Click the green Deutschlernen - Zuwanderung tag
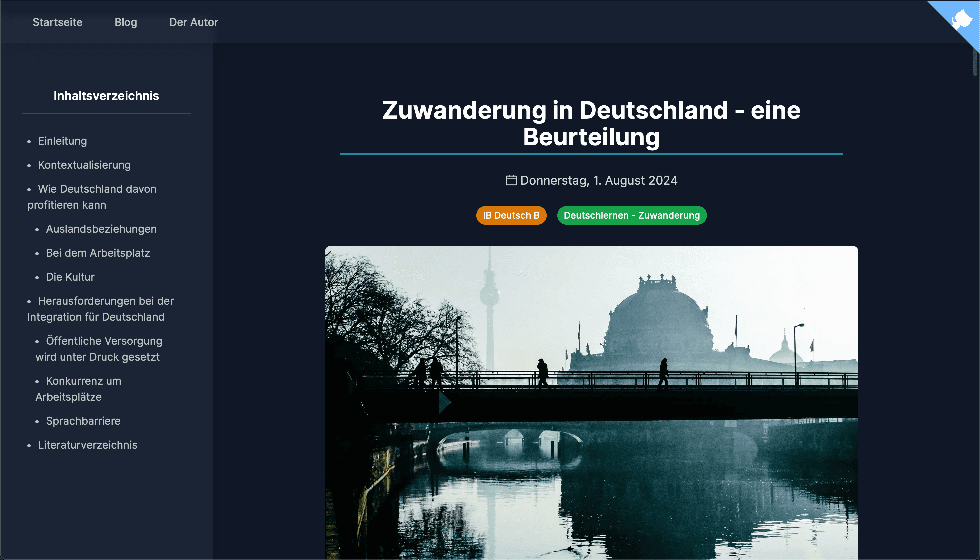This screenshot has width=980, height=560. click(x=632, y=215)
